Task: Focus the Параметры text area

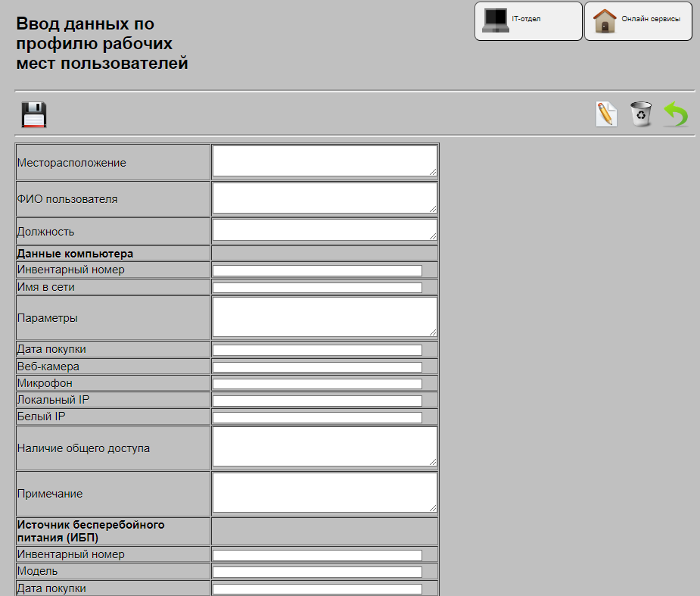Action: 324,317
